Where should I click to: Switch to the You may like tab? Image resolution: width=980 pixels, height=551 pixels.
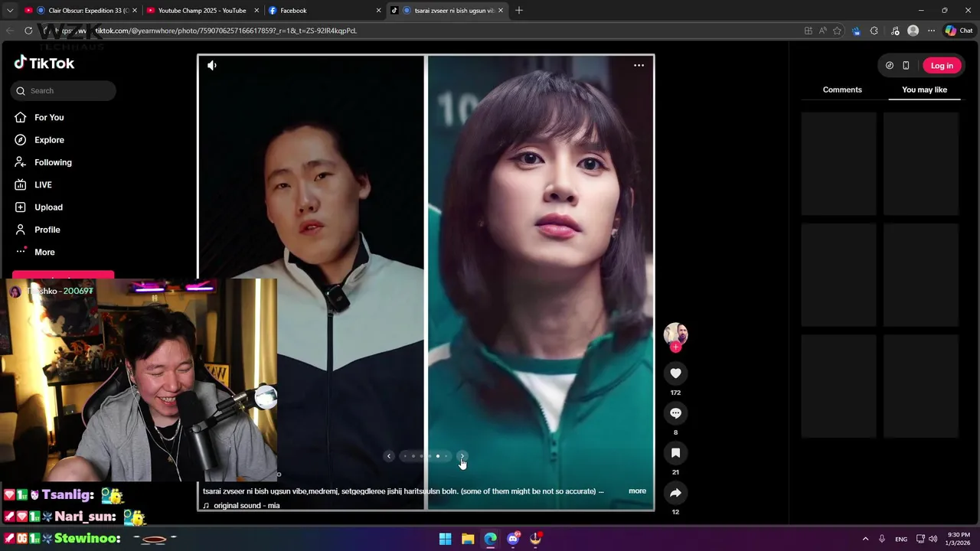pyautogui.click(x=924, y=90)
